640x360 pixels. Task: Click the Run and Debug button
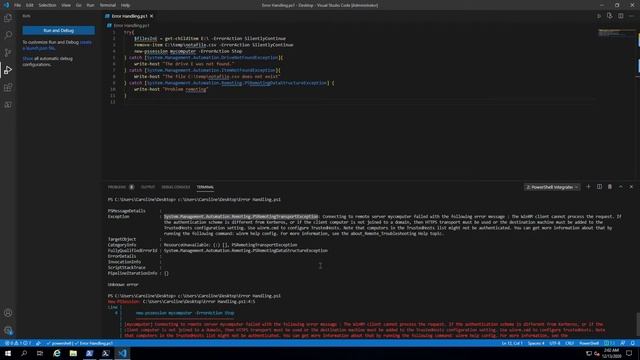pos(58,31)
